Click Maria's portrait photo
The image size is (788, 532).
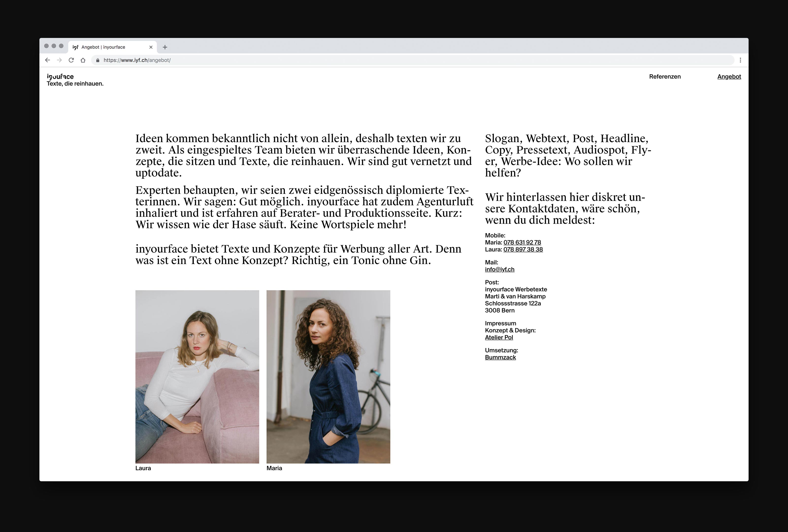328,376
